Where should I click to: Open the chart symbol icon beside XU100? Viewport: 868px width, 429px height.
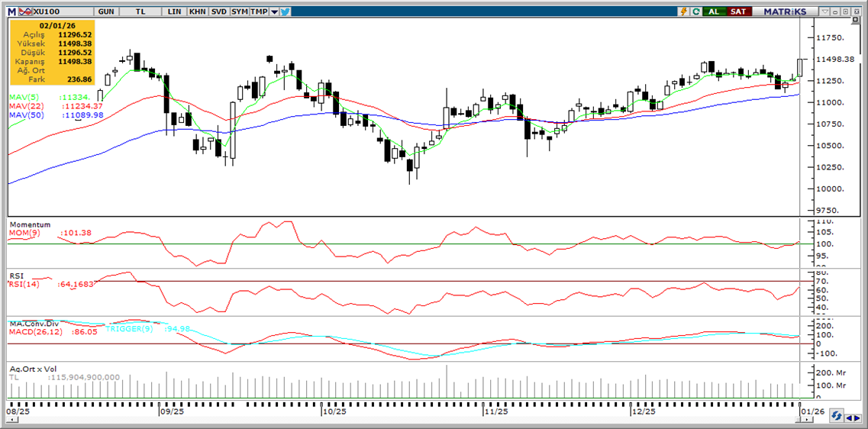24,11
